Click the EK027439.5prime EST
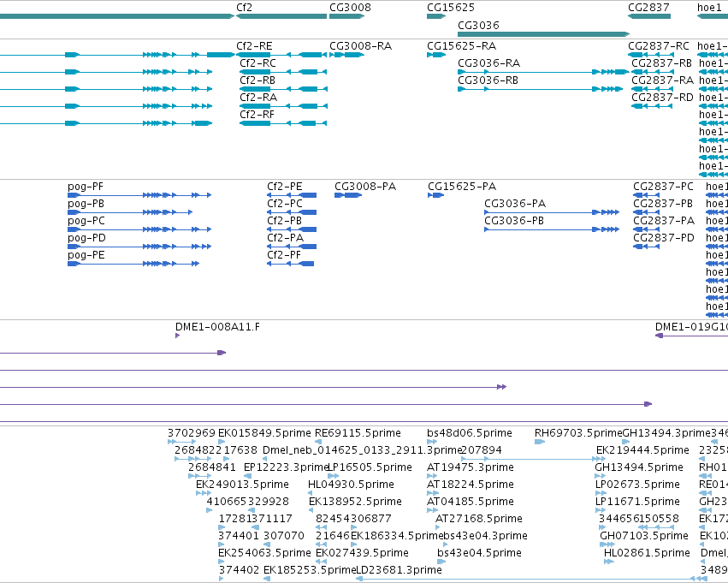The width and height of the screenshot is (728, 583). (x=321, y=562)
